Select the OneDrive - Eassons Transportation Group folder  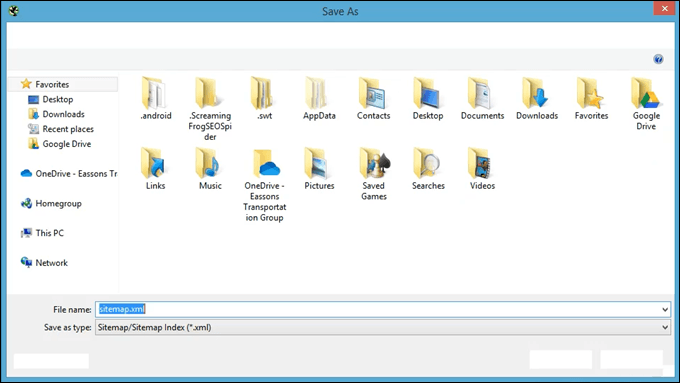click(264, 184)
